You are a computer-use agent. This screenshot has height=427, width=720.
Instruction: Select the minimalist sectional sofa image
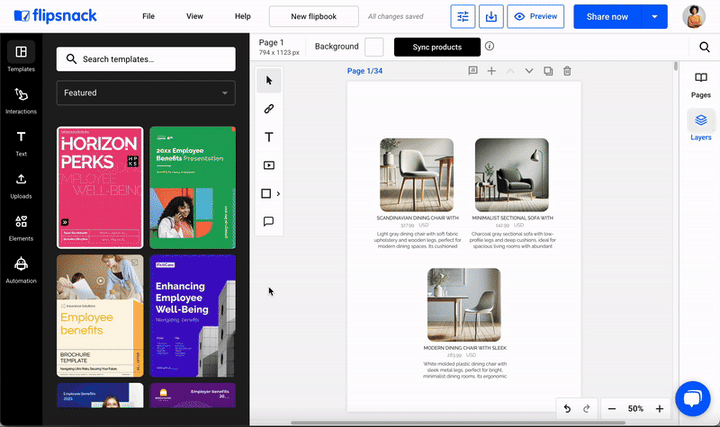point(512,175)
